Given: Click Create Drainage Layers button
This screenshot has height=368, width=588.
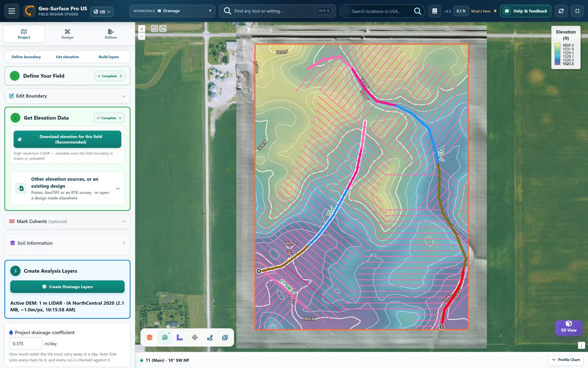Looking at the screenshot, I should tap(67, 287).
